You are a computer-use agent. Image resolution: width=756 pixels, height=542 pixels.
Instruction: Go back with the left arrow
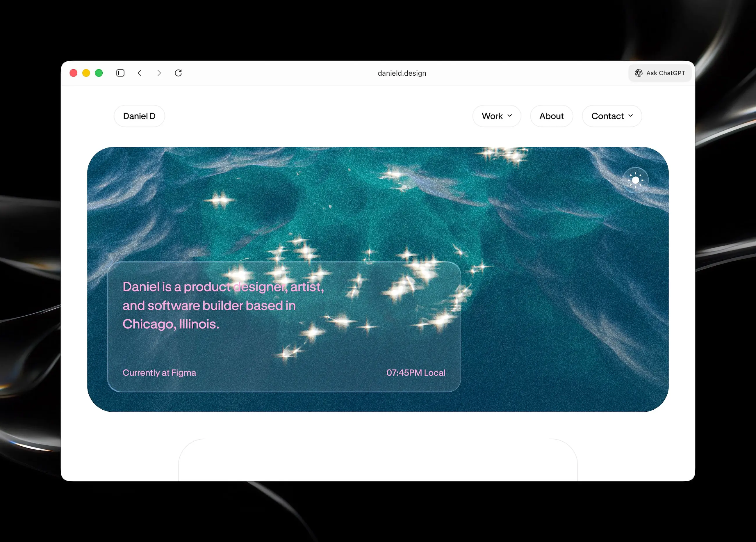tap(140, 73)
